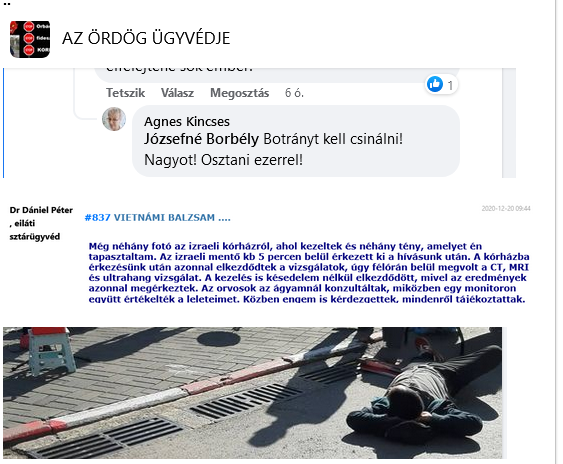
Task: Click the reaction count number 1
Action: pos(450,85)
